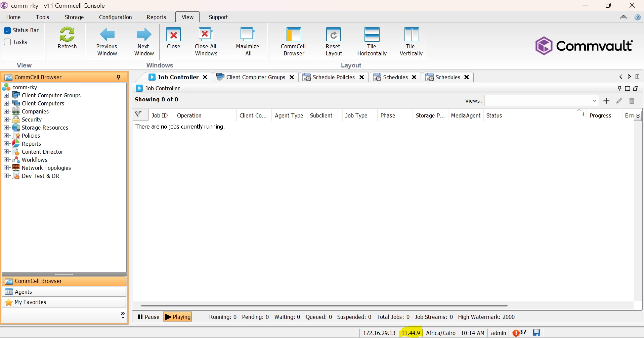Uncheck the Status Bar checkbox
The image size is (644, 338).
coord(7,31)
